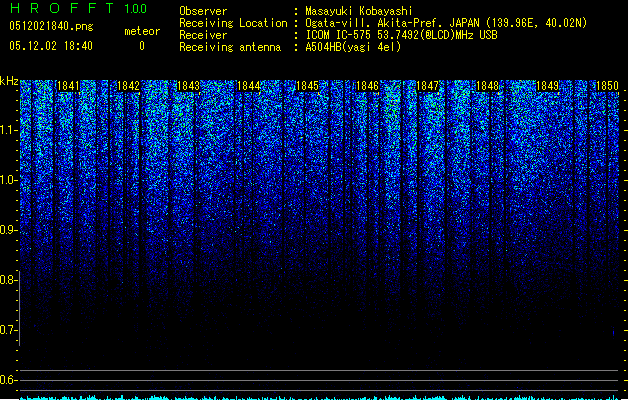Click the meteor count label
629x400 pixels.
click(142, 31)
